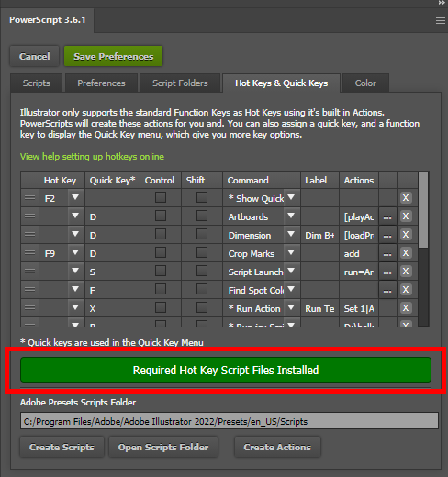Viewport: 448px width, 477px height.
Task: Toggle Shift on the Script Launch row
Action: click(x=202, y=271)
